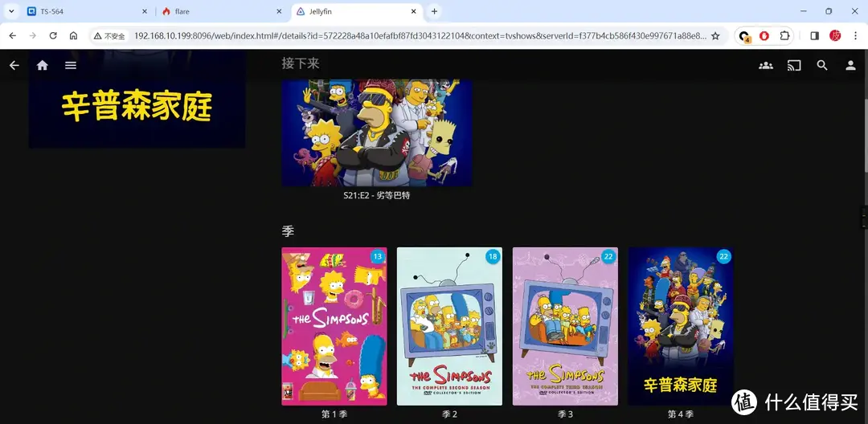Click the 22 badge on Season 3 poster
Image resolution: width=868 pixels, height=424 pixels.
[x=608, y=256]
